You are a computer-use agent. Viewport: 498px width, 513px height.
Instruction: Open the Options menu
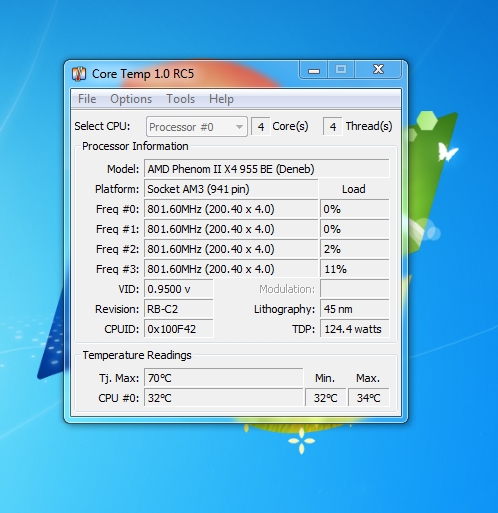click(131, 99)
